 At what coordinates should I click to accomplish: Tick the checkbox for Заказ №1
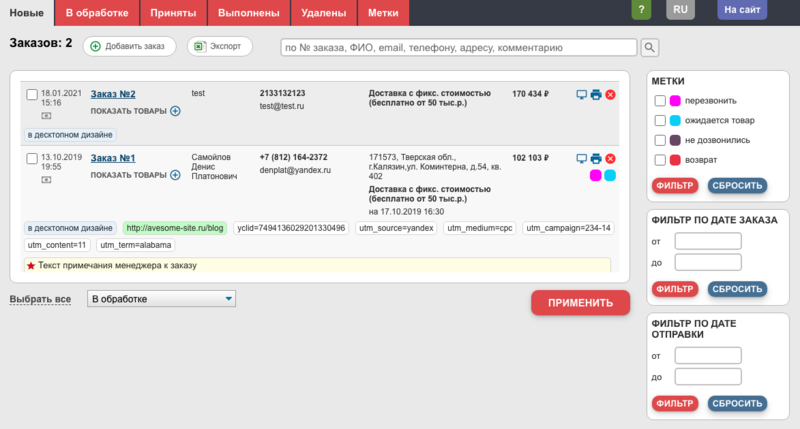click(32, 159)
